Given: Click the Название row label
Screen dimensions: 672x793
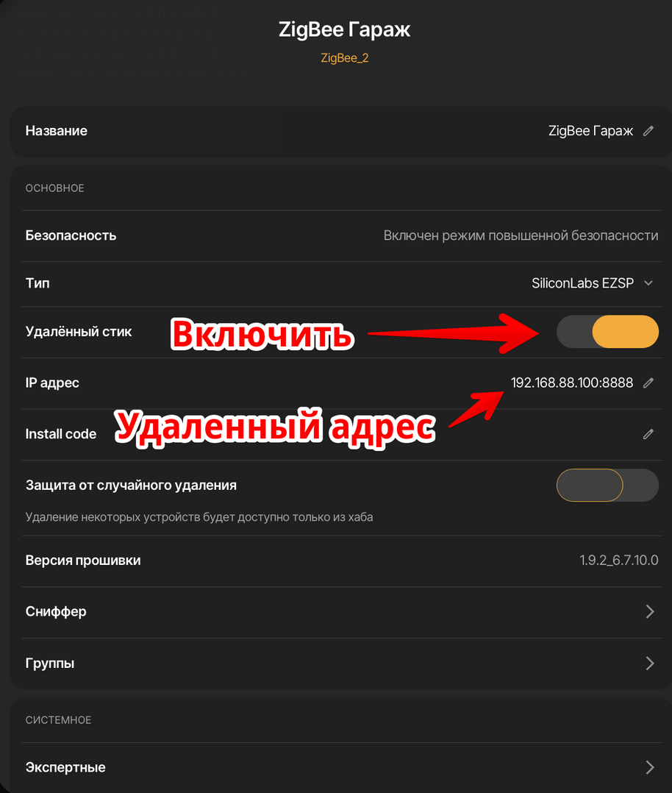Looking at the screenshot, I should point(57,131).
